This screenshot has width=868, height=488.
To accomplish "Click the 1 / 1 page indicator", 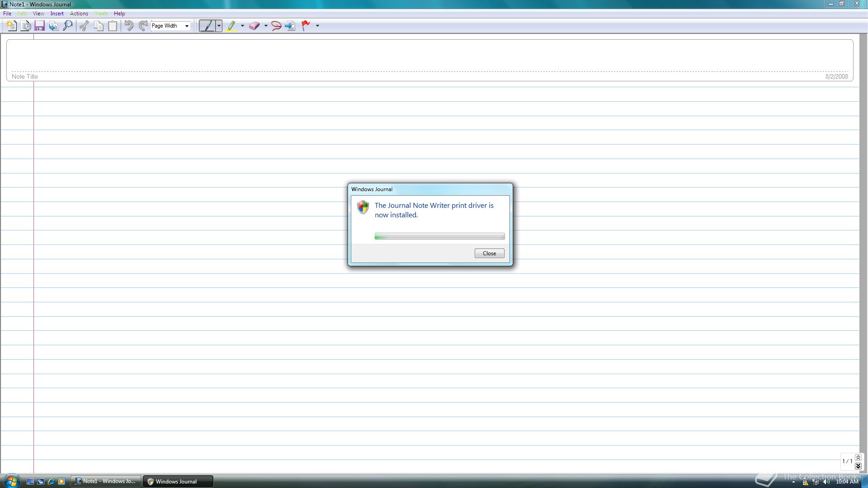I will pos(847,461).
